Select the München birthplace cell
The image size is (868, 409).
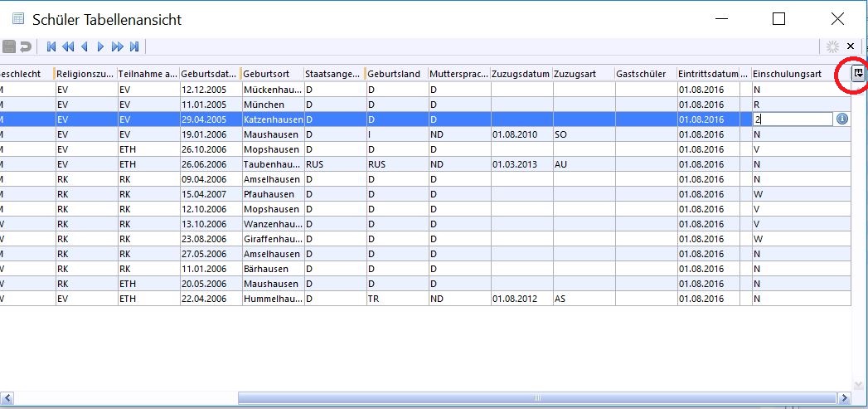click(x=273, y=105)
